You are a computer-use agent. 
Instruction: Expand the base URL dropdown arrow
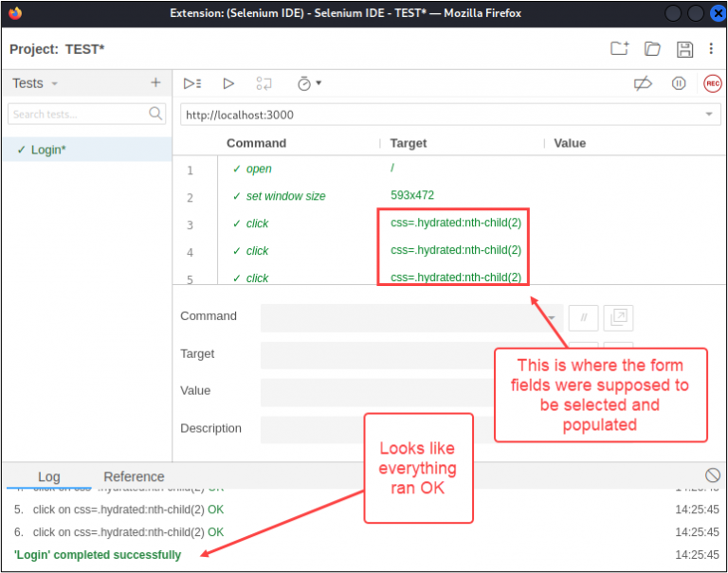(x=708, y=115)
